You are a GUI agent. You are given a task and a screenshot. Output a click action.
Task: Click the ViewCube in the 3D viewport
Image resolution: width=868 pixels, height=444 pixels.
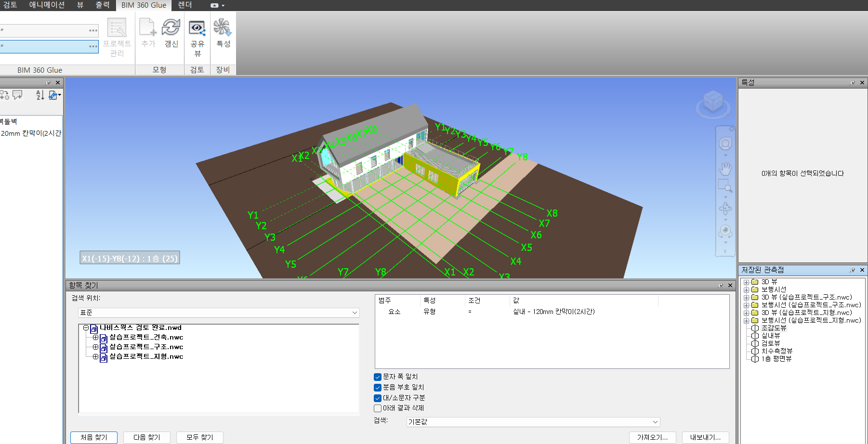(713, 102)
